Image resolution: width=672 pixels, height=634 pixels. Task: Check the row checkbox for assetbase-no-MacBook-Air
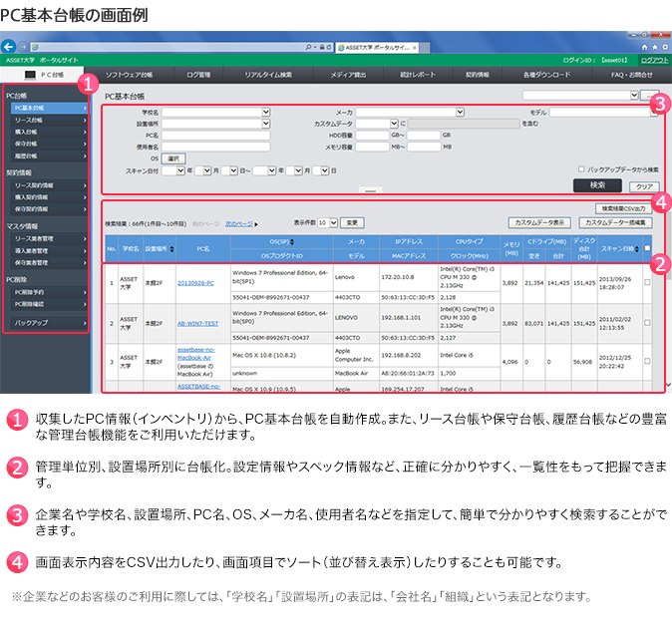tap(647, 361)
